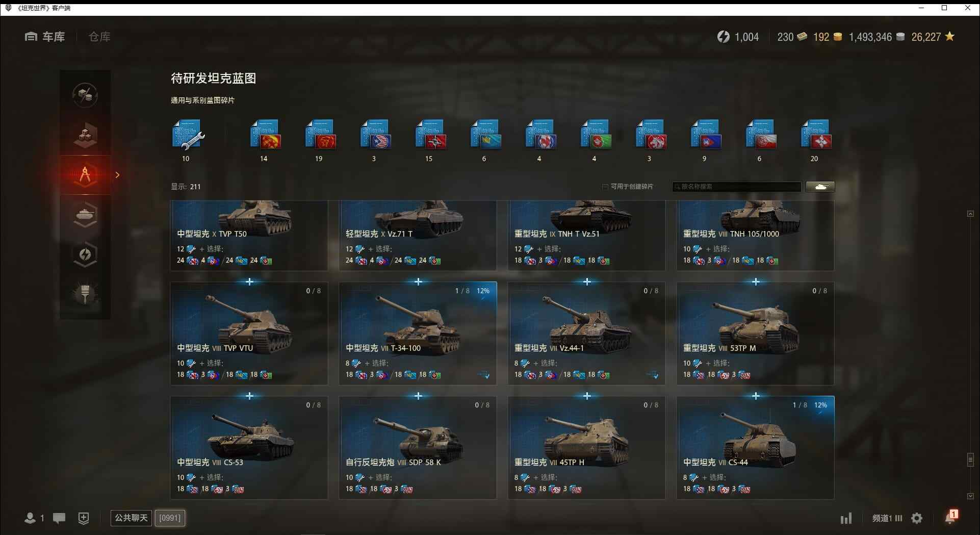Open the notification bell with badge
This screenshot has height=535, width=980.
click(x=950, y=517)
